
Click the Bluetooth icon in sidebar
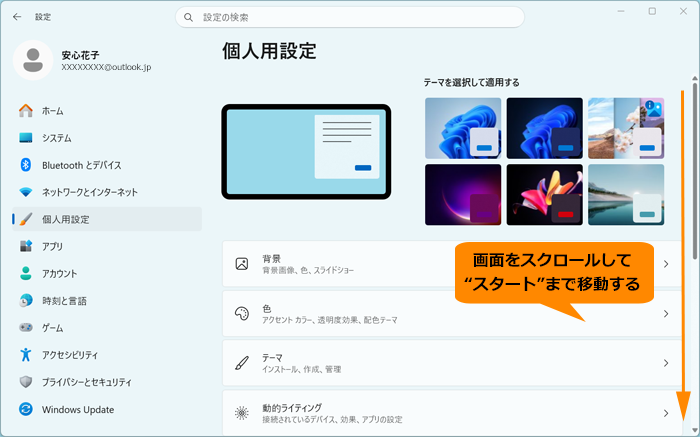[26, 165]
